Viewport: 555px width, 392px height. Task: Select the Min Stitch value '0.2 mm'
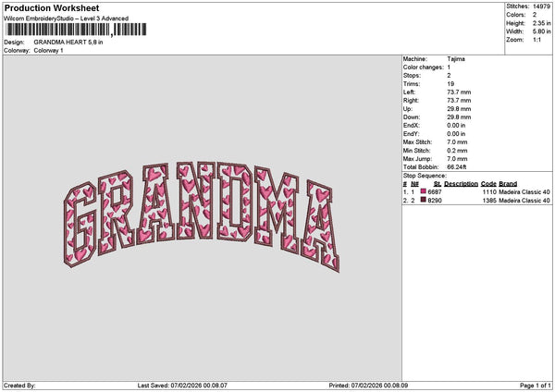tap(457, 151)
